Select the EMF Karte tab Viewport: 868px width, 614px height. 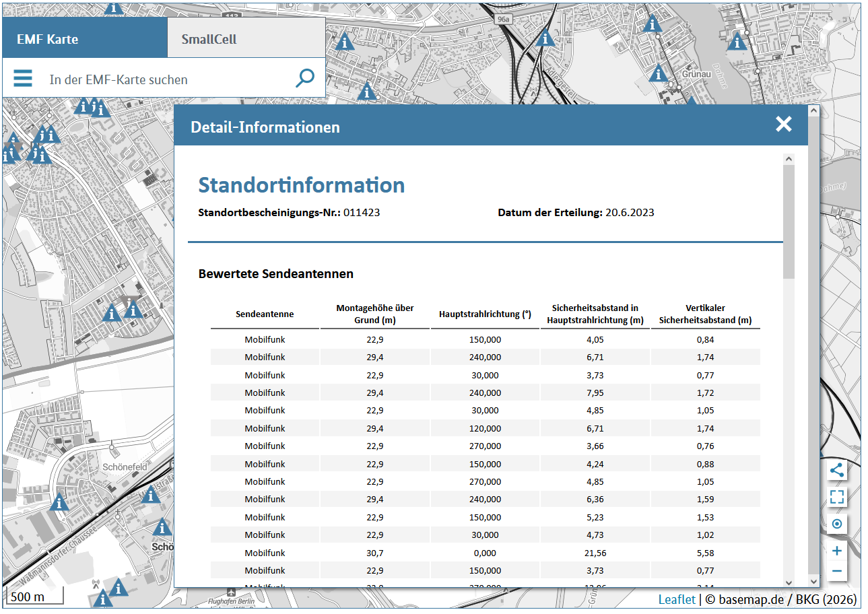[x=85, y=38]
